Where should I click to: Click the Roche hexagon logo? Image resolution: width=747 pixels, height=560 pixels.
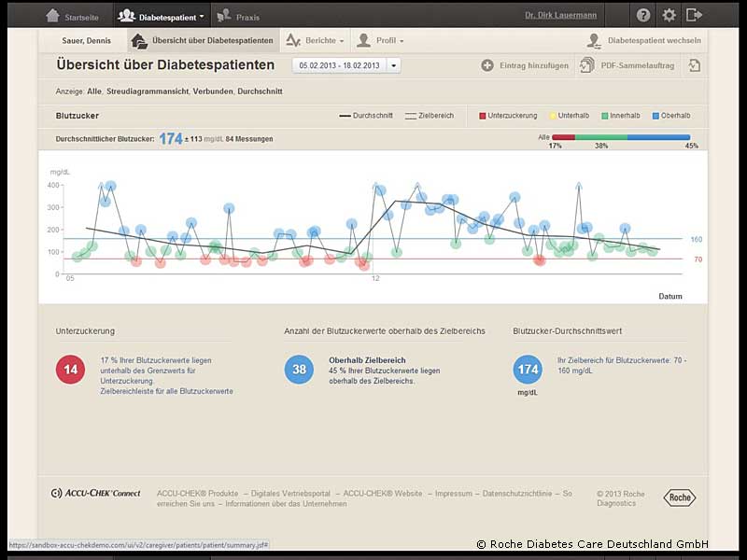679,497
